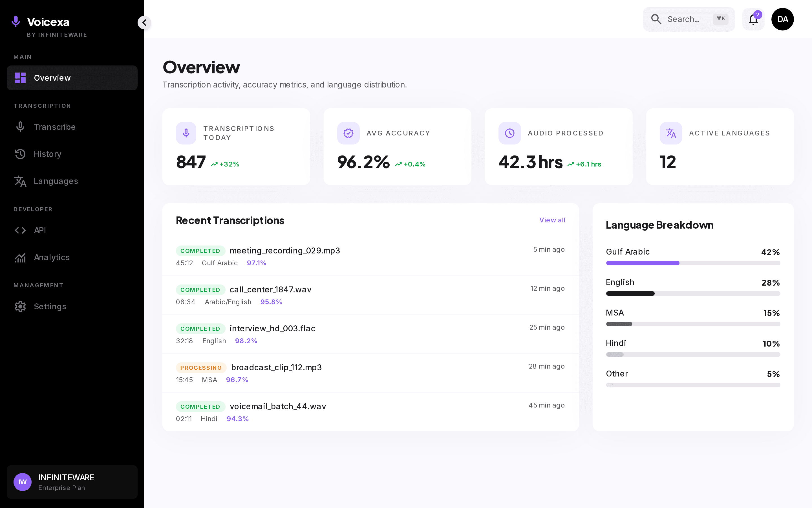Open the API developer page

72,230
